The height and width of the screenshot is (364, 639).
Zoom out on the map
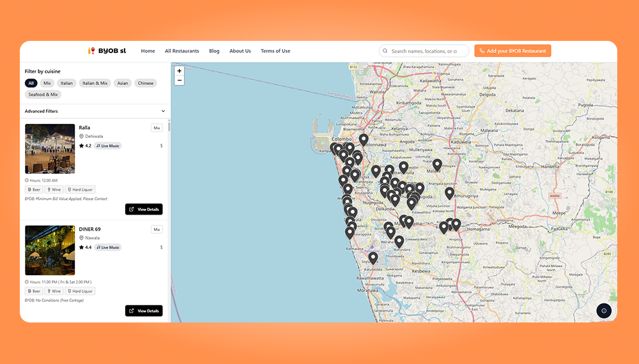click(179, 80)
